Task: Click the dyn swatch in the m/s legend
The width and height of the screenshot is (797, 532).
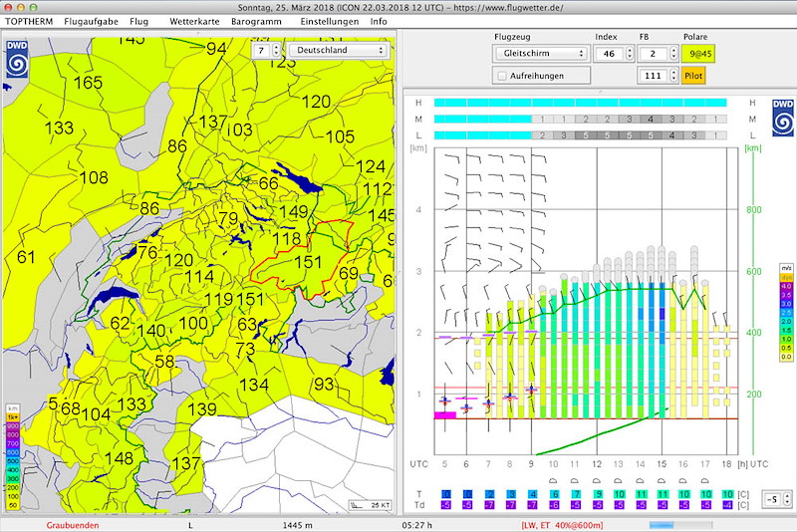Action: point(786,278)
